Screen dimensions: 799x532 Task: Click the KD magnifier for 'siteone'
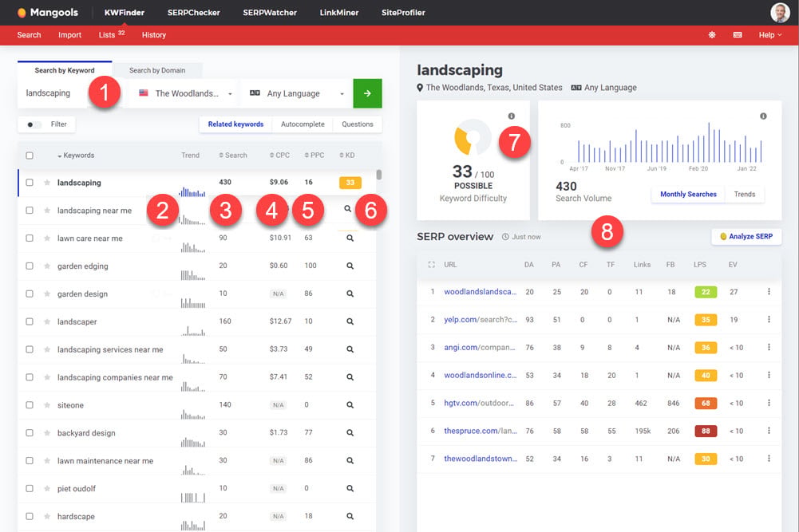tap(350, 404)
